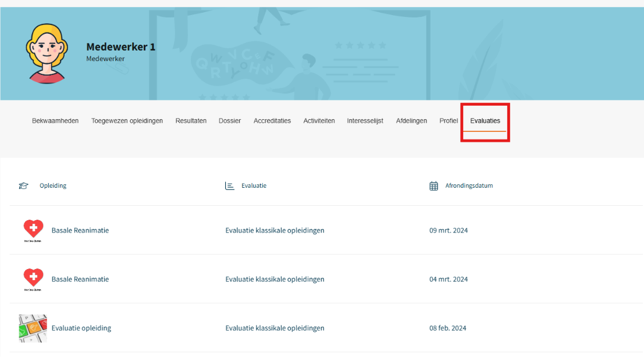Select the Evaluaties tab
Image resolution: width=644 pixels, height=358 pixels.
[x=485, y=121]
